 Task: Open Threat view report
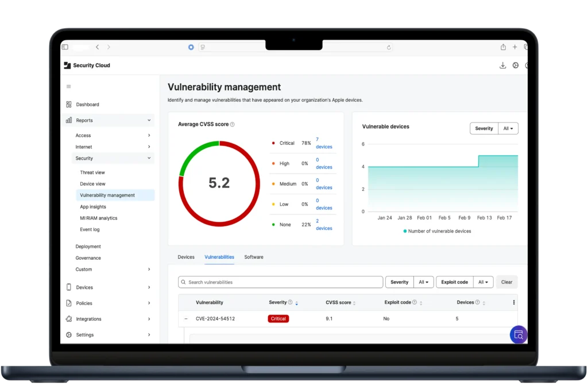(x=92, y=172)
